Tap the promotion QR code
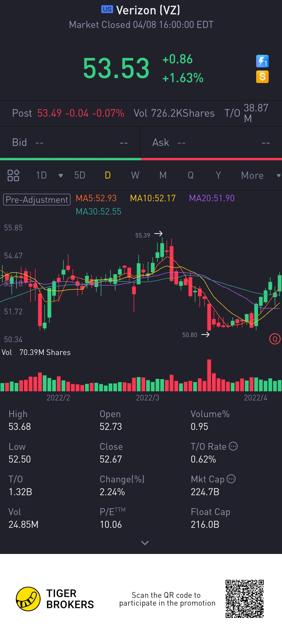The width and height of the screenshot is (282, 644). click(x=245, y=599)
